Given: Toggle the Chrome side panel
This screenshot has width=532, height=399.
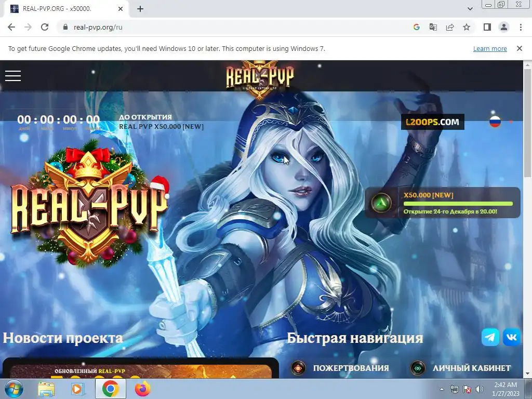Looking at the screenshot, I should (x=487, y=27).
